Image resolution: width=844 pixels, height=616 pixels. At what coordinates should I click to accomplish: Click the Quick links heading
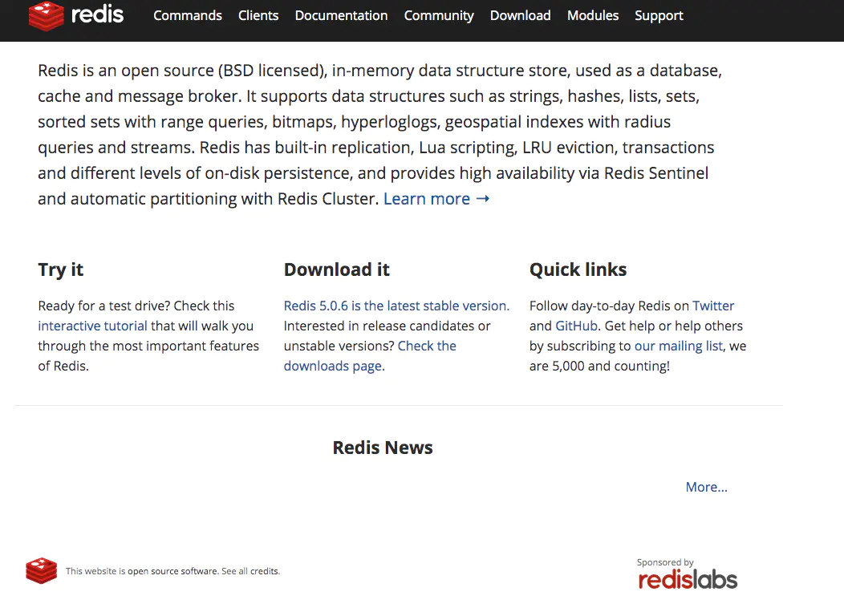(578, 269)
